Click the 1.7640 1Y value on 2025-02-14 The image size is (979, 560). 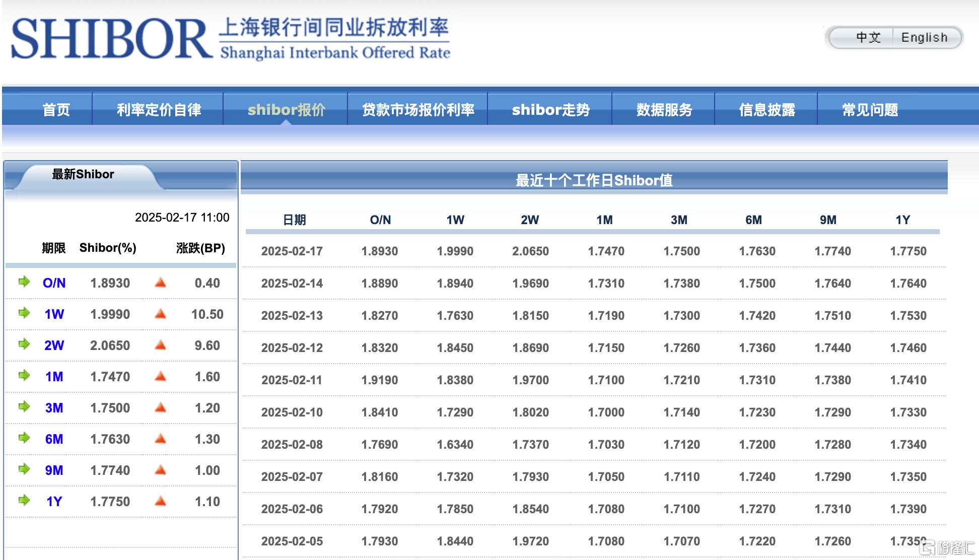tap(908, 284)
